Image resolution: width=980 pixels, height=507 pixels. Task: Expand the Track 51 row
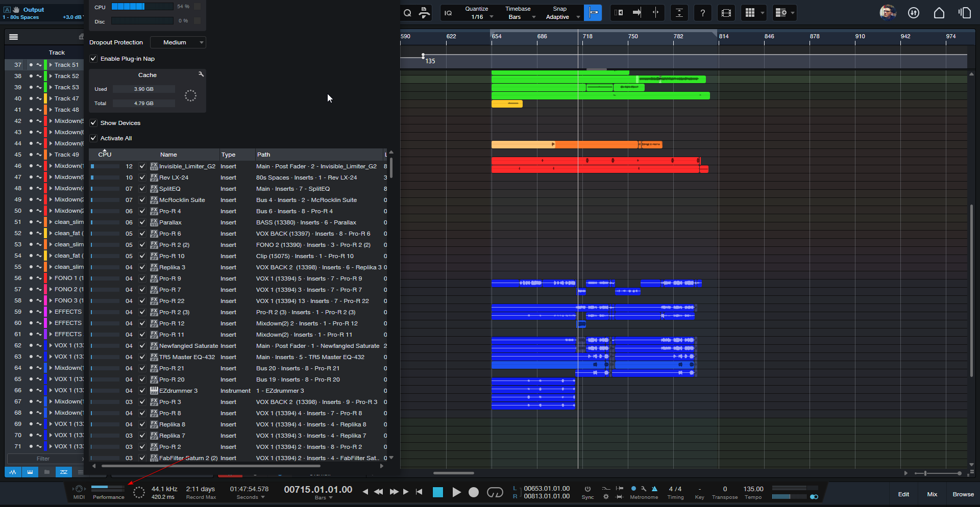[51, 65]
